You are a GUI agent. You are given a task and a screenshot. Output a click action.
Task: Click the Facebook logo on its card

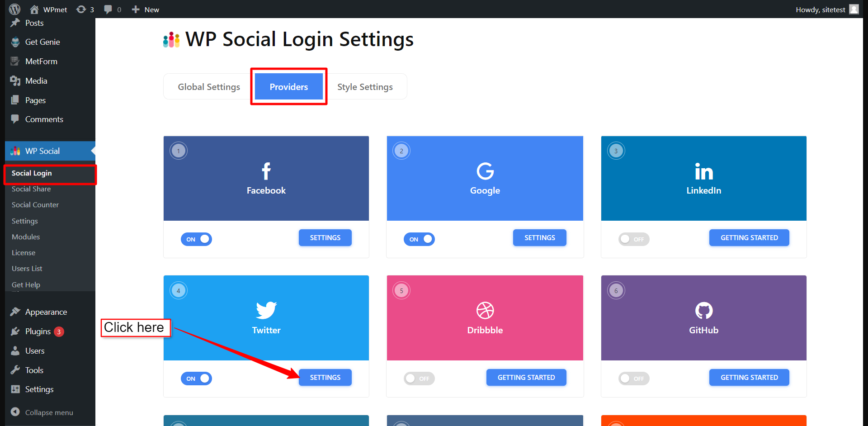point(266,171)
